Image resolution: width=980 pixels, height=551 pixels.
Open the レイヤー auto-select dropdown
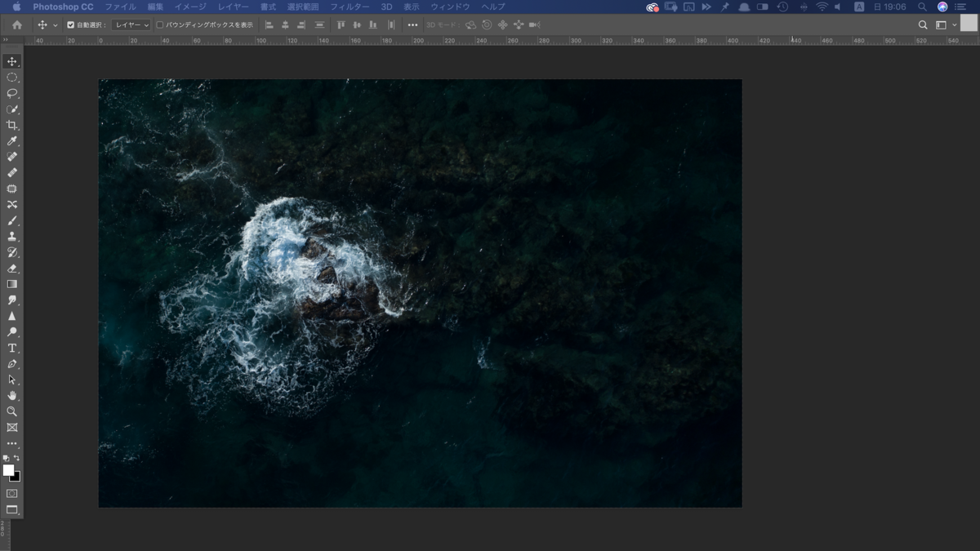131,25
